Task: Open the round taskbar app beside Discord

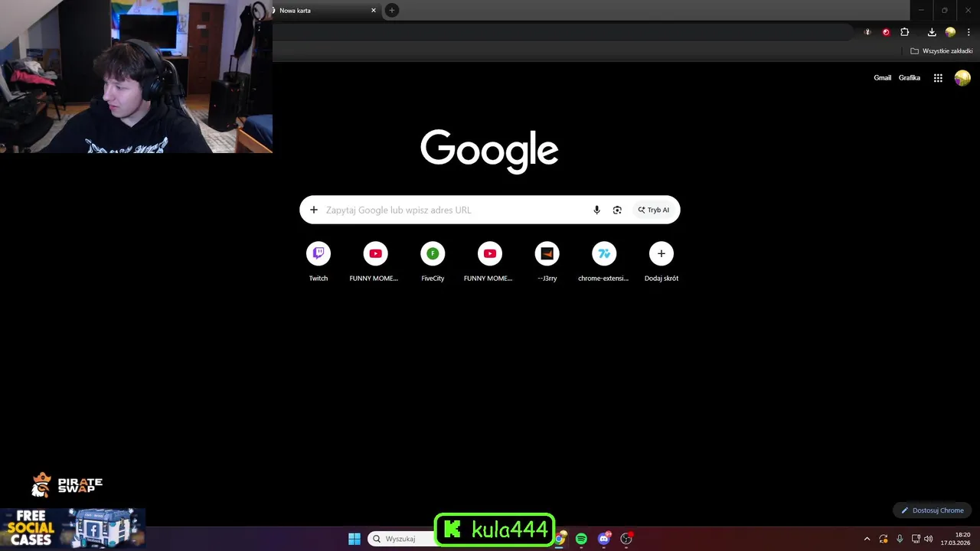Action: [626, 539]
